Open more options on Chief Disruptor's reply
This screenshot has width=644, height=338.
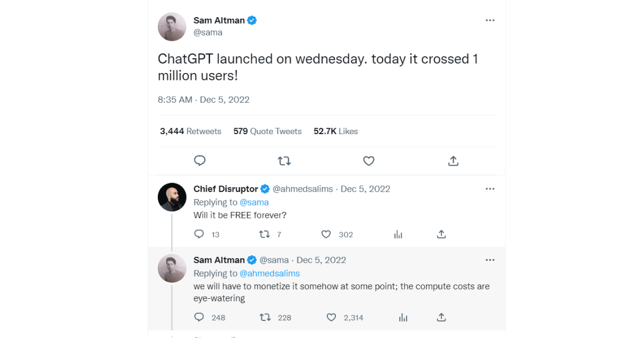[x=489, y=189]
